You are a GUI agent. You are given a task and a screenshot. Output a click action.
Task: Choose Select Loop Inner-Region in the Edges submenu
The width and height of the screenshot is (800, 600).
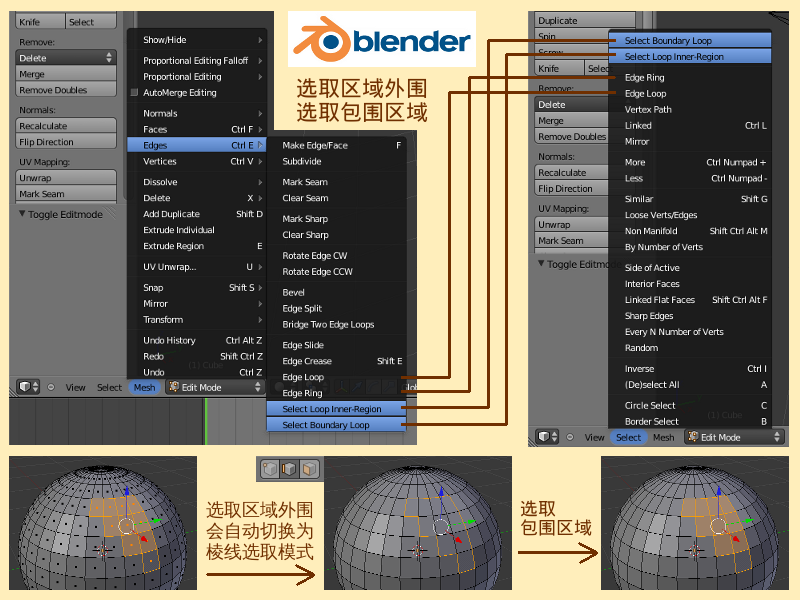tap(336, 409)
